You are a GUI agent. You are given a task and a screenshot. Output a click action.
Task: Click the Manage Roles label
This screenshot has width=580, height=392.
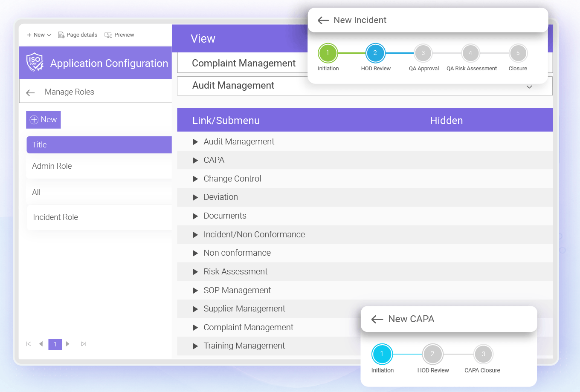click(x=70, y=92)
